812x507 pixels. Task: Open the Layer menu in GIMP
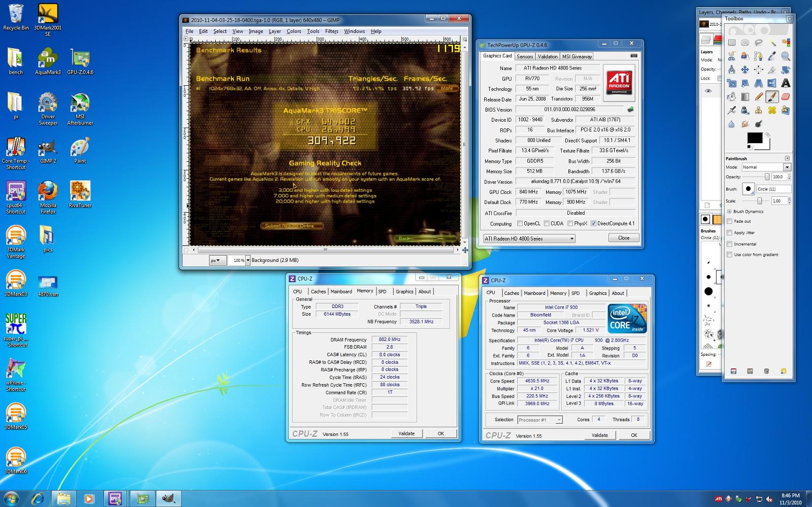click(275, 31)
